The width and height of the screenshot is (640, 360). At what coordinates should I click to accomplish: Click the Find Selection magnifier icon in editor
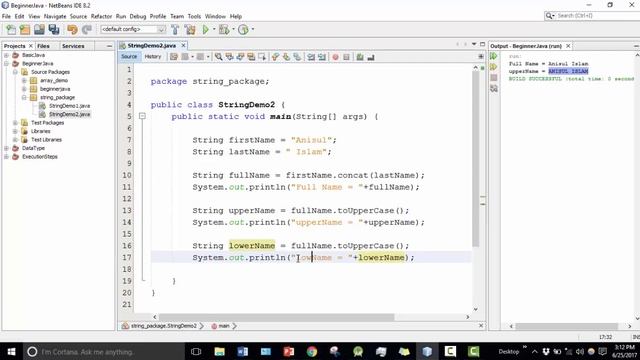[219, 57]
